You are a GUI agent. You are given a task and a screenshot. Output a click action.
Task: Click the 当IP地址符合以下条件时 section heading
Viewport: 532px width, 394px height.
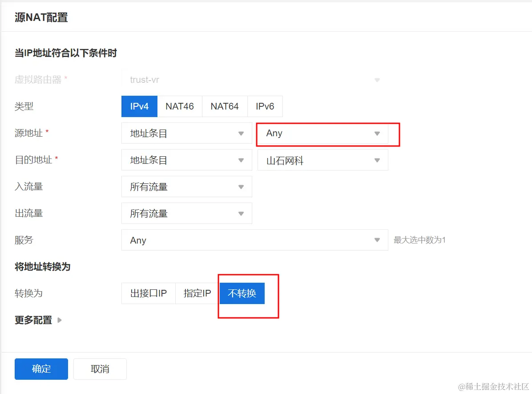[65, 53]
